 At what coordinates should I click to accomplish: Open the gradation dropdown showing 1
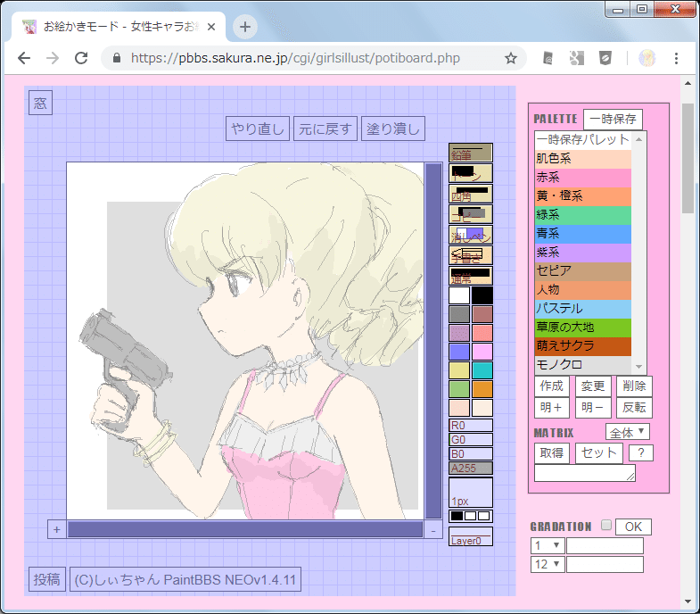click(548, 545)
